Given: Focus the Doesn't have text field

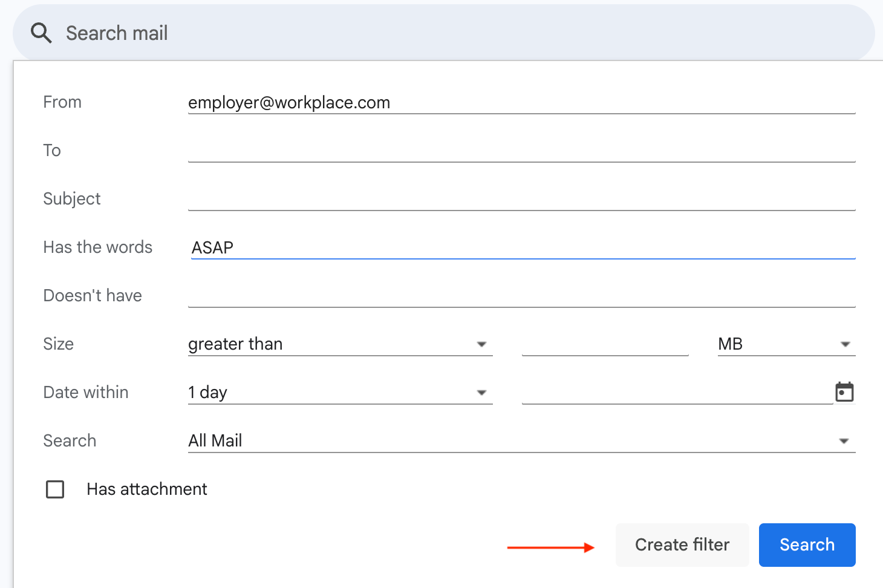Looking at the screenshot, I should (x=520, y=295).
